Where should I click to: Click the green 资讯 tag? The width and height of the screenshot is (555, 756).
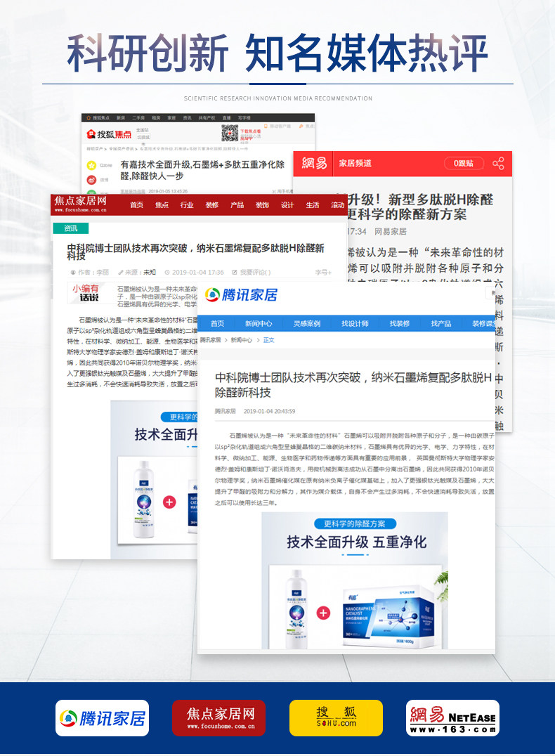point(70,228)
